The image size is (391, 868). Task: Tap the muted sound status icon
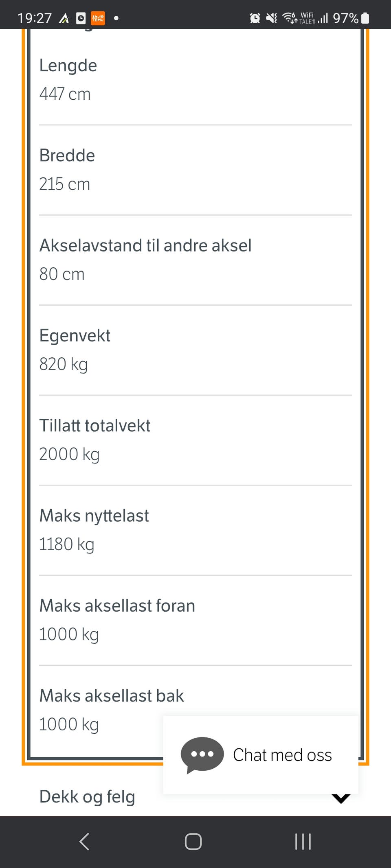tap(271, 18)
